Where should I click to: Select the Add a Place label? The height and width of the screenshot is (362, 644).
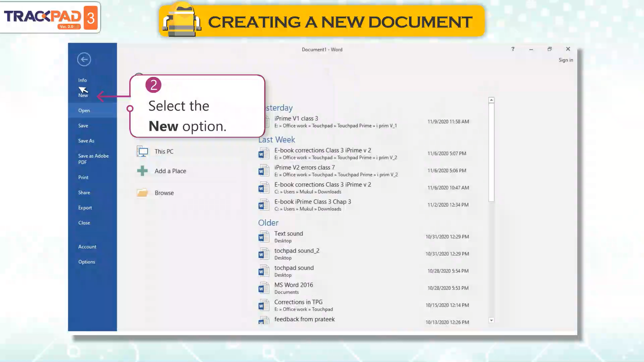170,171
